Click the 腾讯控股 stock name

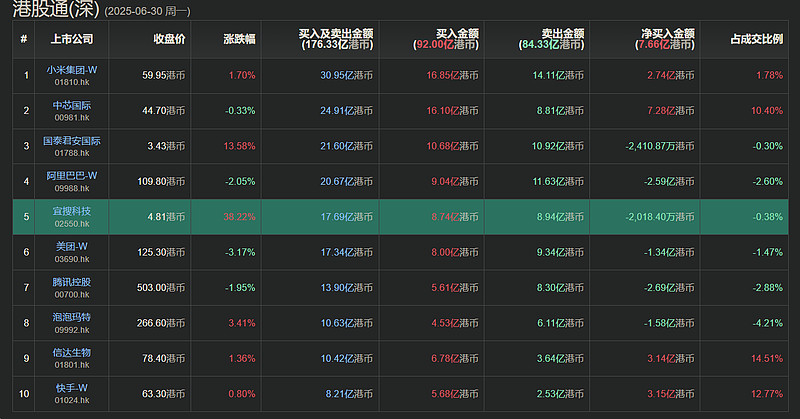click(71, 282)
